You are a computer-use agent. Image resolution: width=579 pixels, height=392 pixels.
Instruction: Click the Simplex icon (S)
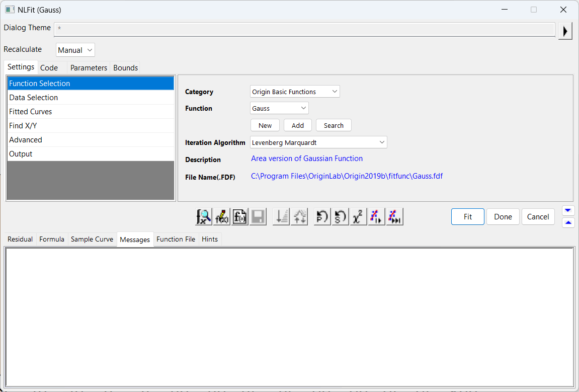[x=340, y=217]
